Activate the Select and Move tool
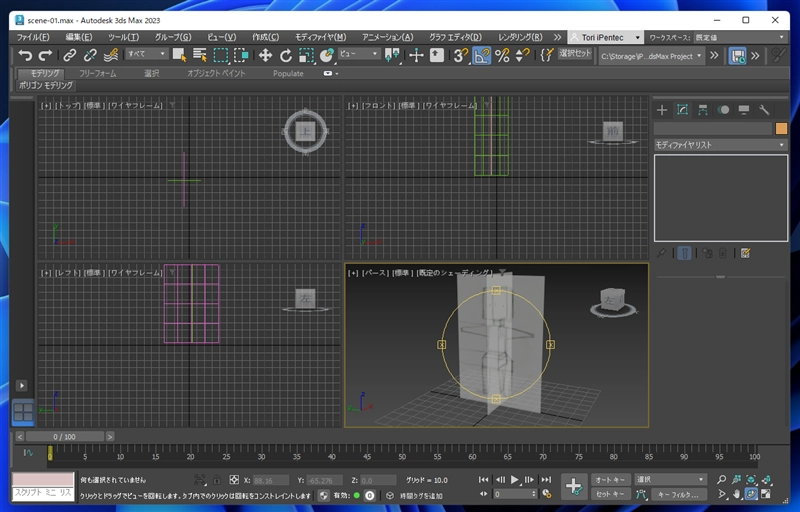 click(x=265, y=55)
